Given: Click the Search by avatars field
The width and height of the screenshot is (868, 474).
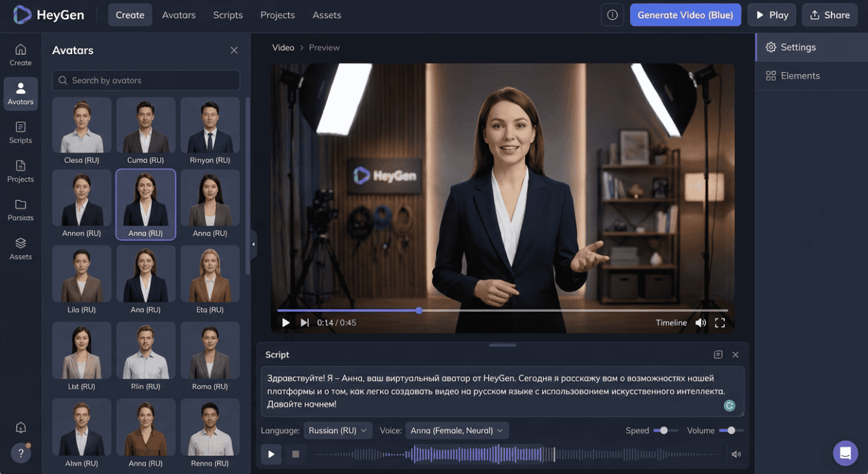Looking at the screenshot, I should tap(146, 80).
